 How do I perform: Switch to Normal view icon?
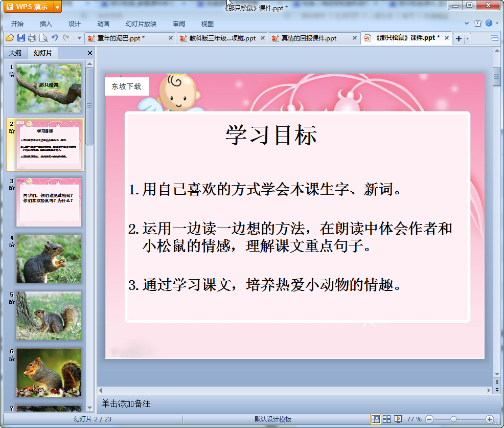375,419
